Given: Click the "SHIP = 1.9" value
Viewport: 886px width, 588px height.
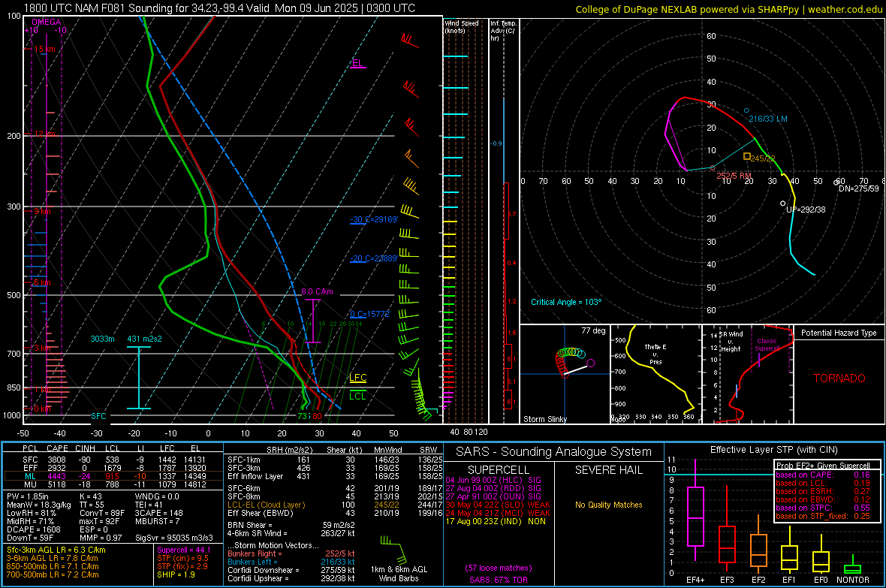Looking at the screenshot, I should (176, 574).
